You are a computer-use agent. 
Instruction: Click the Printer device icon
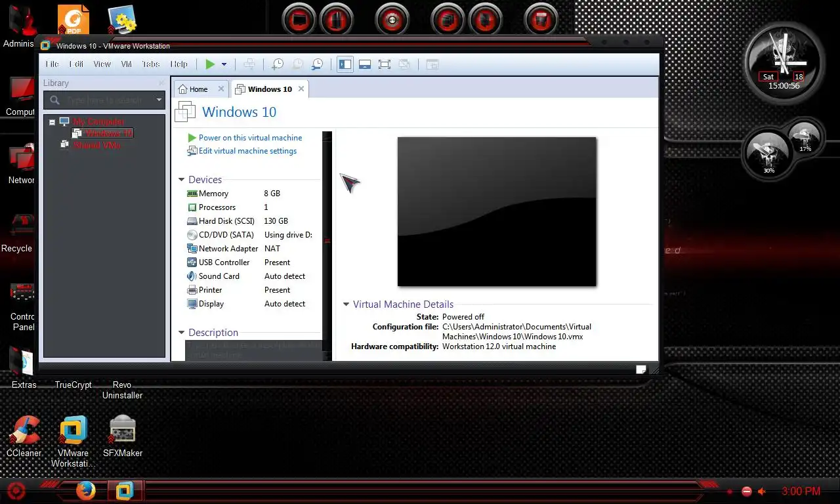point(192,290)
